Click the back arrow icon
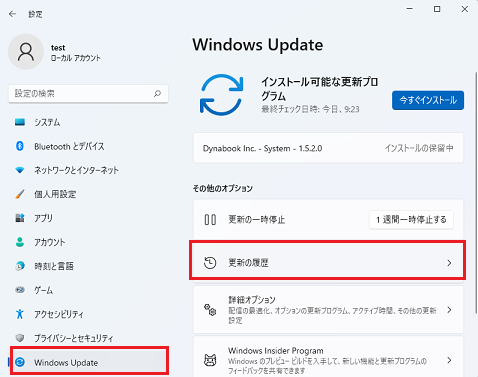The height and width of the screenshot is (377, 478). tap(12, 14)
